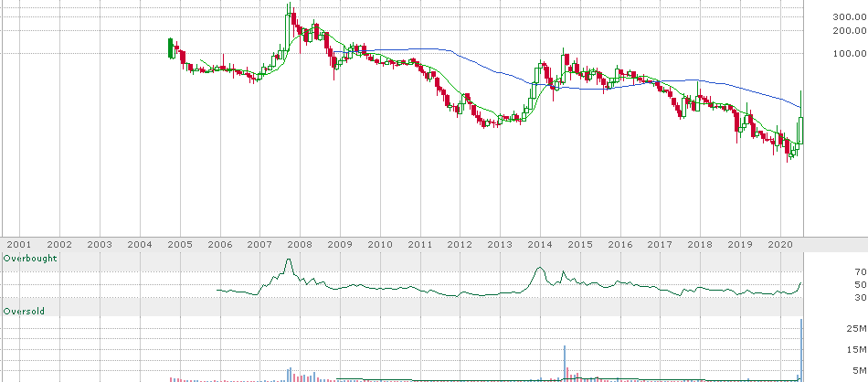
Task: Click the 2009 year label on timeline
Action: [x=340, y=244]
